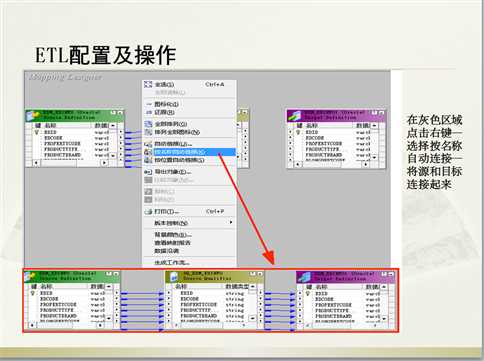Select the highlighted 按名称自动链接 menu entry
Viewport: 484px width, 361px height.
189,152
